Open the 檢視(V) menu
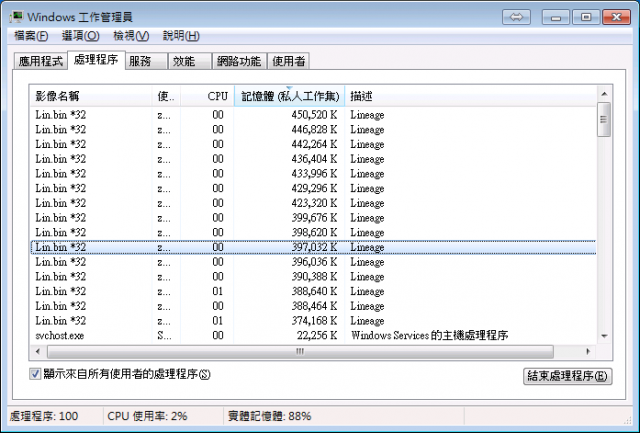 click(131, 36)
